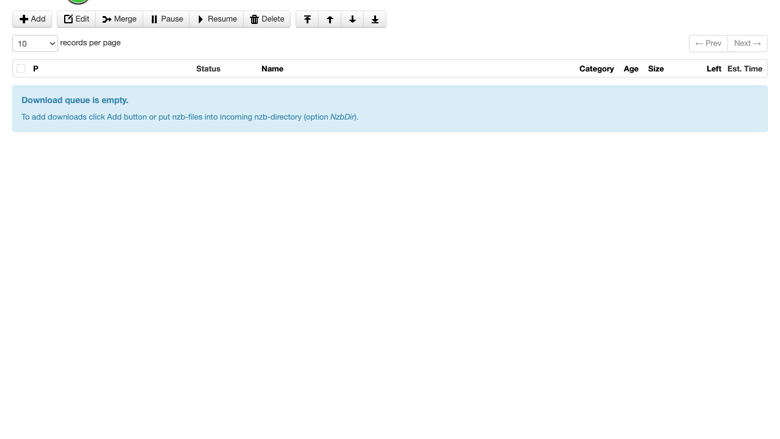The image size is (780, 439).
Task: Move selected item to top of queue
Action: click(x=307, y=19)
